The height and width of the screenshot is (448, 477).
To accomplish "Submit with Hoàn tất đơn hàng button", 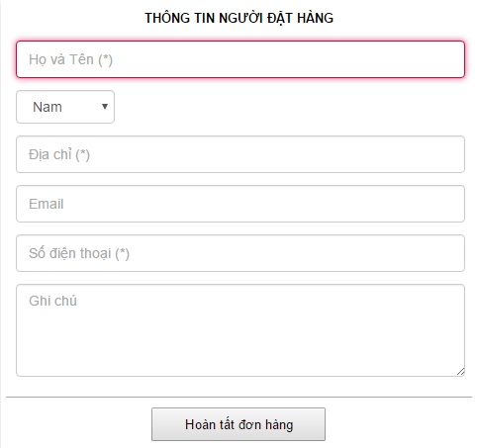I will pyautogui.click(x=238, y=424).
